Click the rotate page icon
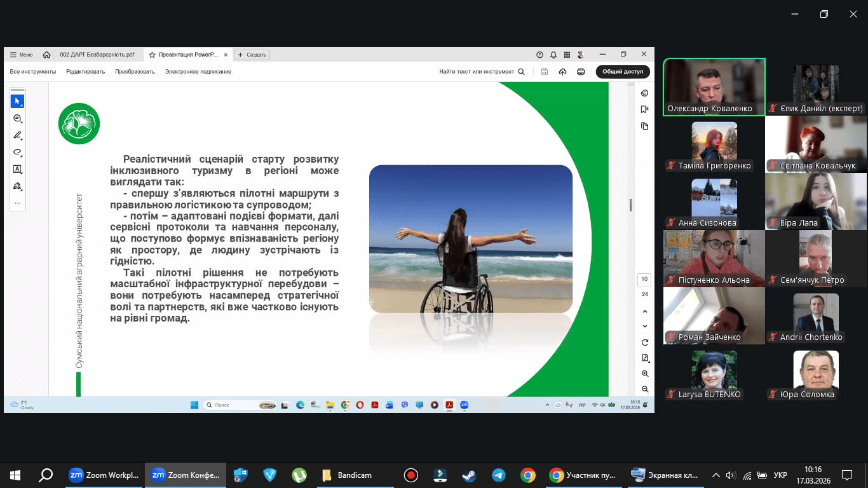The width and height of the screenshot is (868, 488). (645, 342)
